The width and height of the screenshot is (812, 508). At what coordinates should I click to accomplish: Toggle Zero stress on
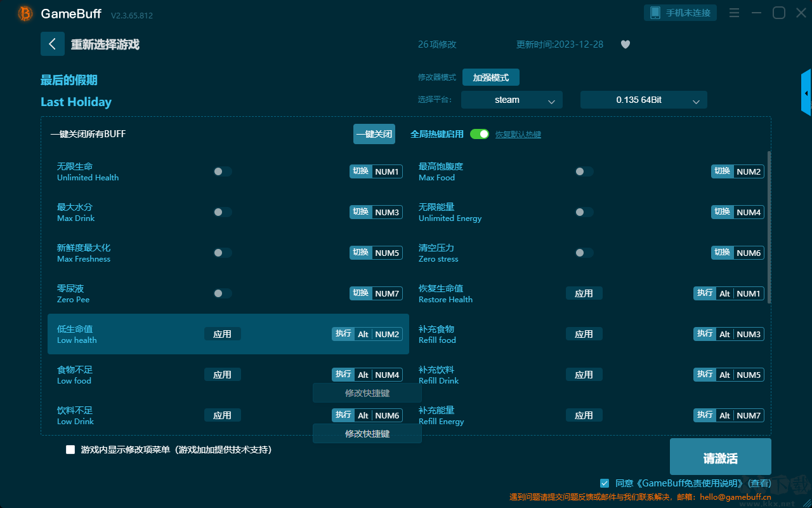point(584,253)
